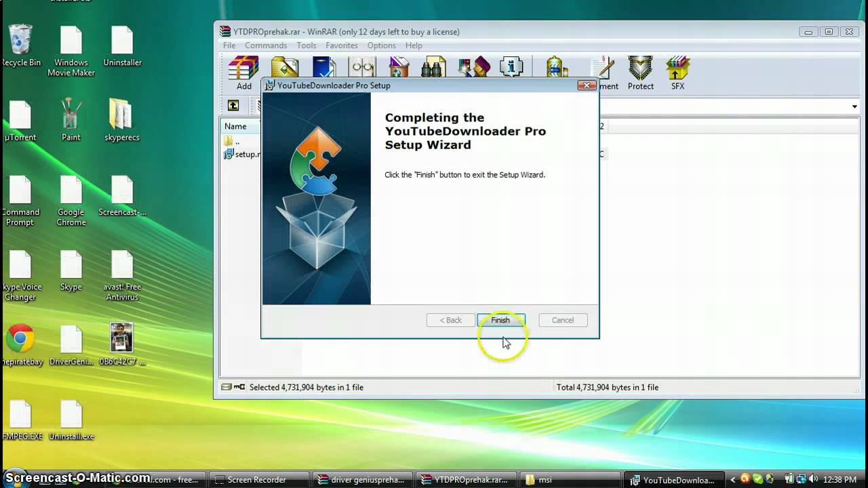Click the VirusScan icon in WinRAR toolbar
This screenshot has width=868, height=488.
[556, 67]
